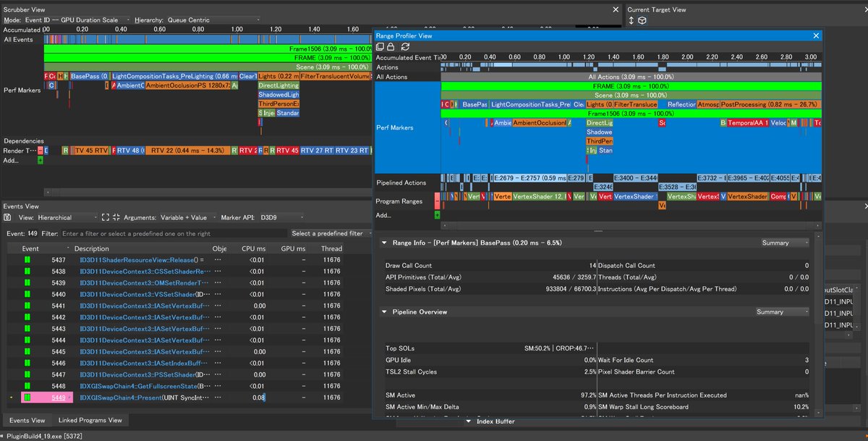Click the Scrubber View horizontal scrollbar

pos(208,192)
